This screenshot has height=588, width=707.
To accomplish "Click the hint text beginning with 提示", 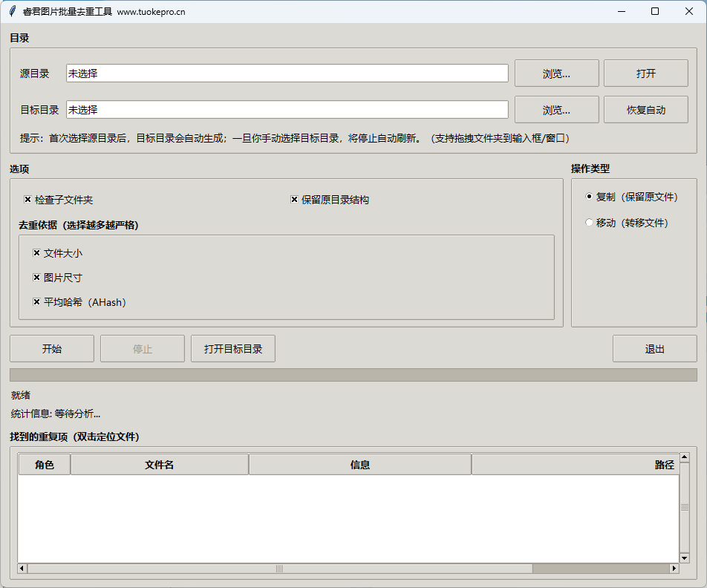I will (294, 138).
